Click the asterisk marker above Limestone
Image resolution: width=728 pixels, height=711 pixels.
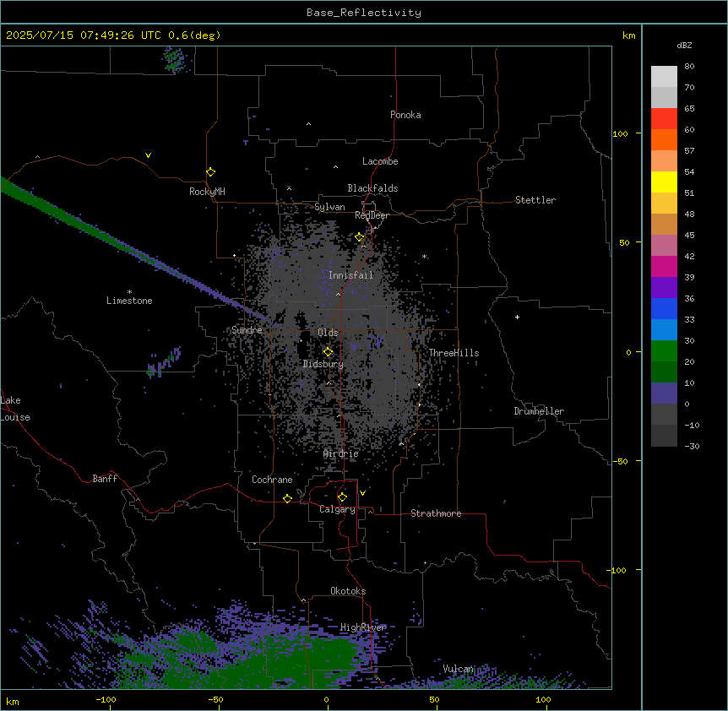pyautogui.click(x=129, y=292)
